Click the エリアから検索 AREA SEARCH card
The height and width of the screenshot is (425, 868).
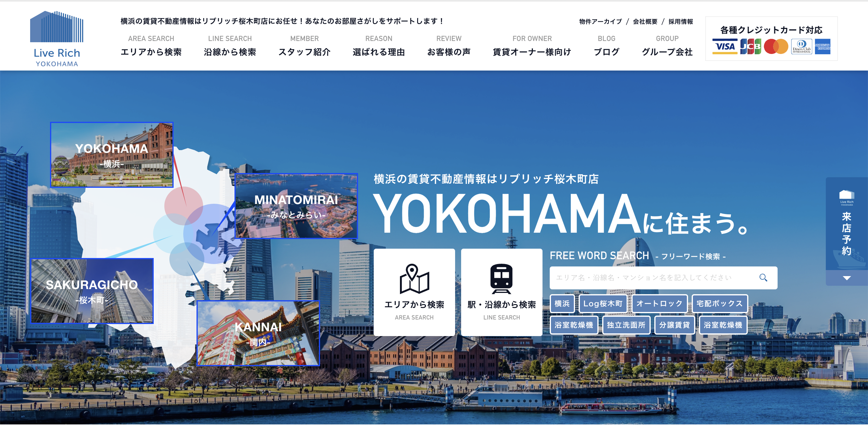point(414,292)
